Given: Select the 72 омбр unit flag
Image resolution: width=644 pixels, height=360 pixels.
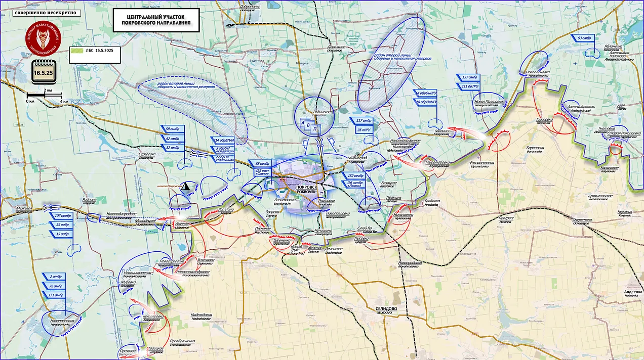Looking at the screenshot, I should [54, 286].
